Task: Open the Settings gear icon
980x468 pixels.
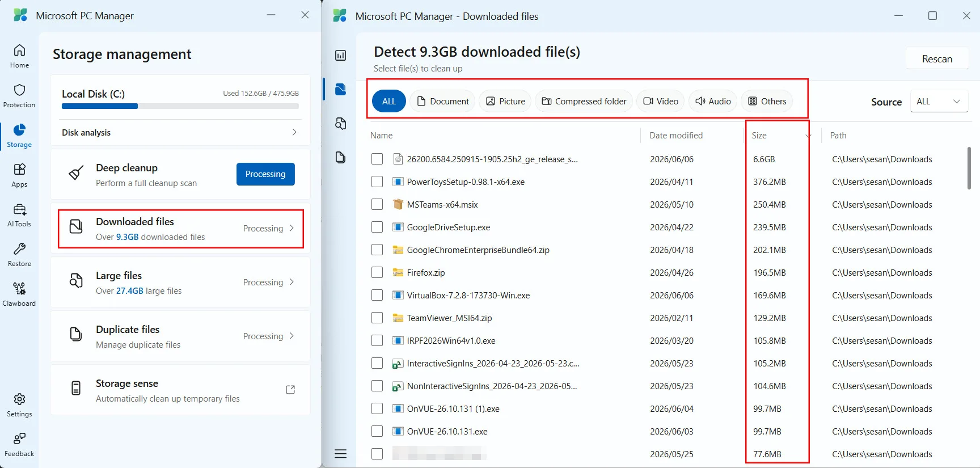Action: pyautogui.click(x=19, y=399)
